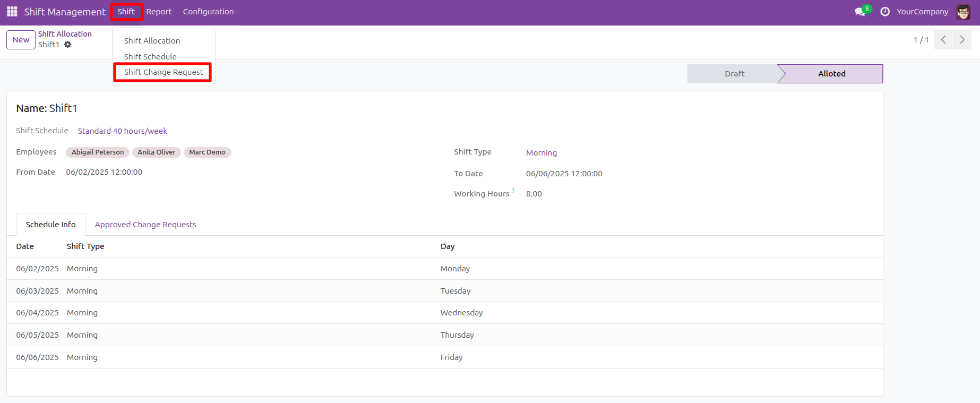Click the Abigail Peterson employee tag

98,152
